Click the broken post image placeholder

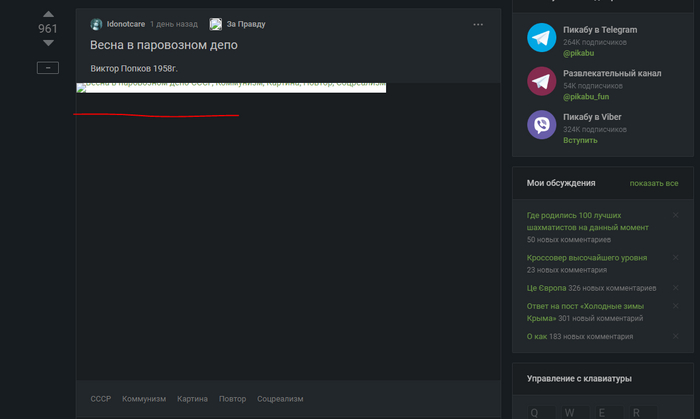click(231, 88)
